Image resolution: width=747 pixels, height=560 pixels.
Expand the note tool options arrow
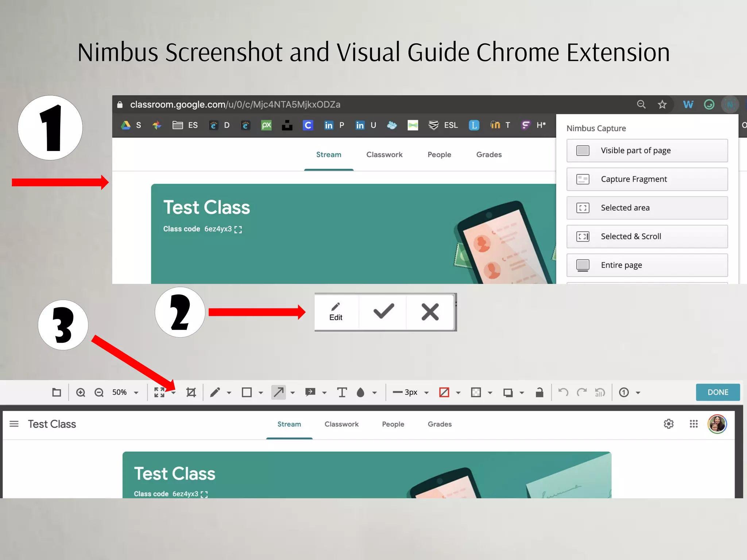324,393
